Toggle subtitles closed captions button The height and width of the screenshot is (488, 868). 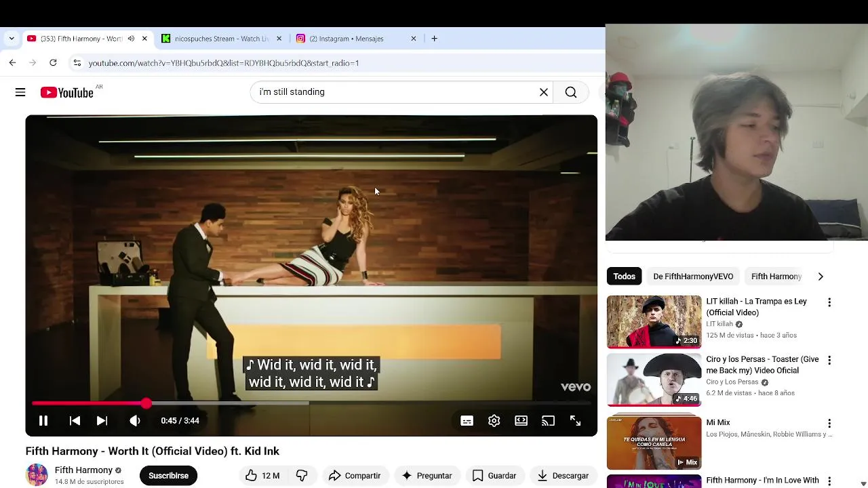click(x=467, y=421)
